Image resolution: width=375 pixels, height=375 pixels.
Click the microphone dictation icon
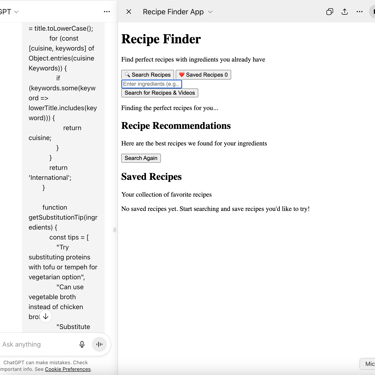click(x=82, y=344)
